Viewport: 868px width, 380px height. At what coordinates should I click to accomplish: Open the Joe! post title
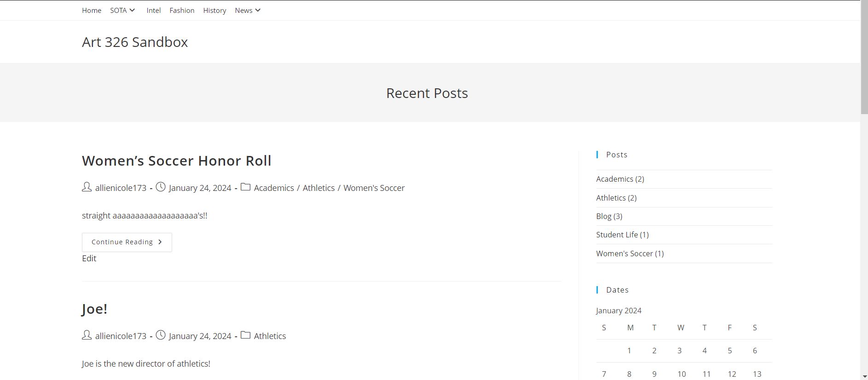94,309
